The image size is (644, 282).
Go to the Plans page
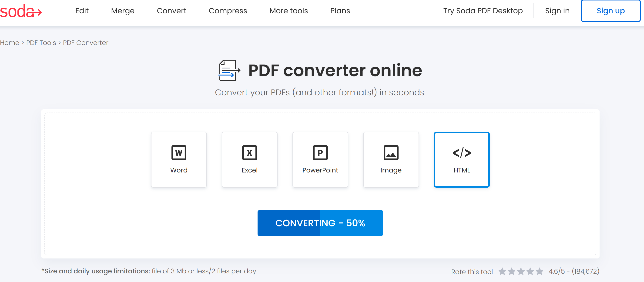(x=340, y=11)
